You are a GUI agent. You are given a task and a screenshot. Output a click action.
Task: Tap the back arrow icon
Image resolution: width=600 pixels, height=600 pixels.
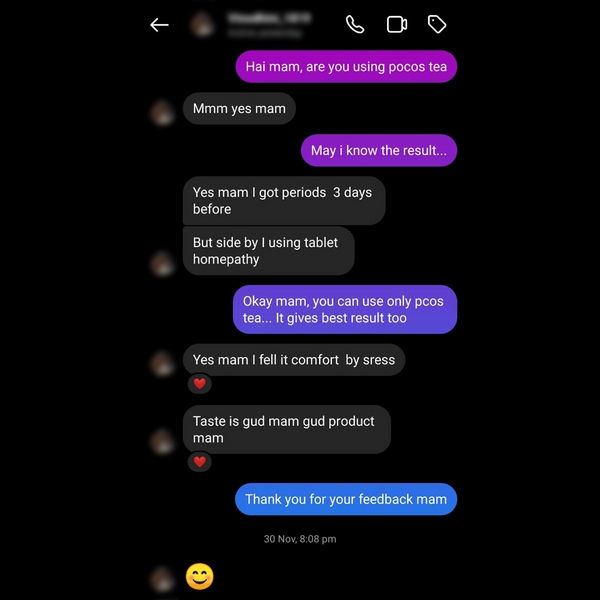(x=159, y=25)
